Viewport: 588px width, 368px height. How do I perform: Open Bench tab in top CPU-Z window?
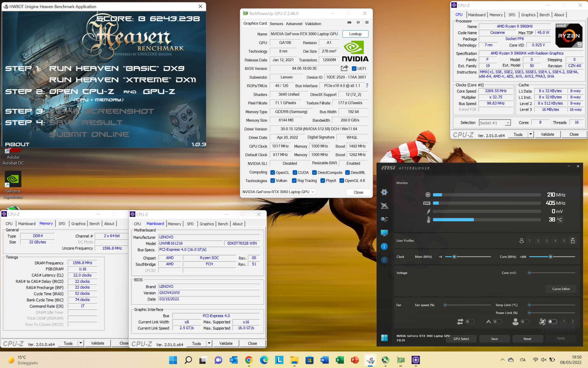pyautogui.click(x=545, y=15)
